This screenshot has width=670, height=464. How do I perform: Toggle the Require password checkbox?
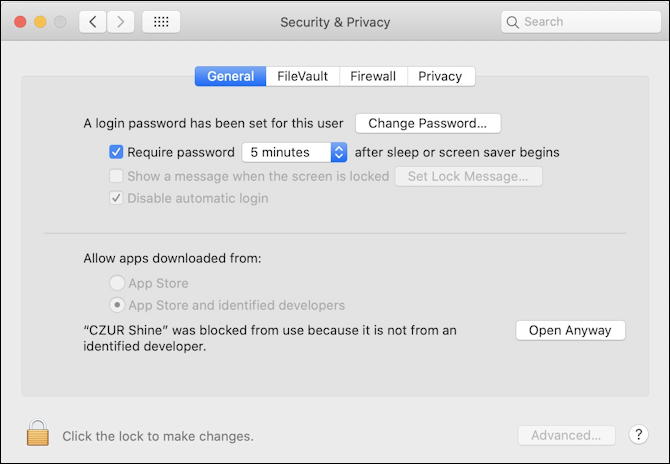coord(116,152)
